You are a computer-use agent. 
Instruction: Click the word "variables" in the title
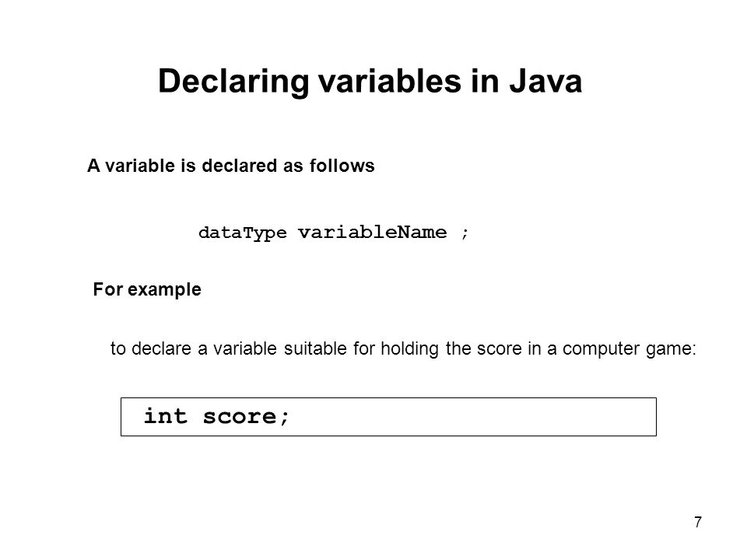click(x=390, y=81)
